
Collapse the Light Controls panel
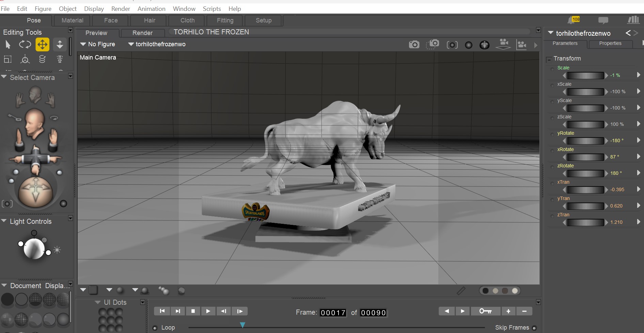pos(4,221)
